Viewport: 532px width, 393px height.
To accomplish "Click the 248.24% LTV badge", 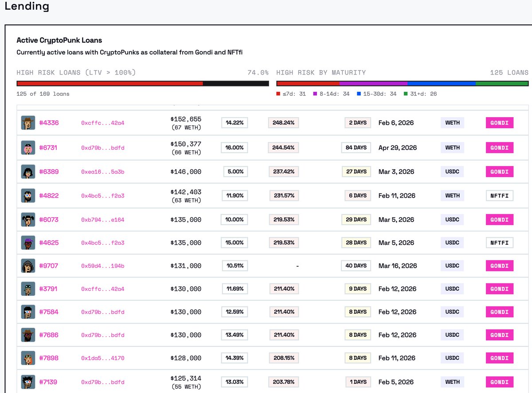I will [x=284, y=123].
